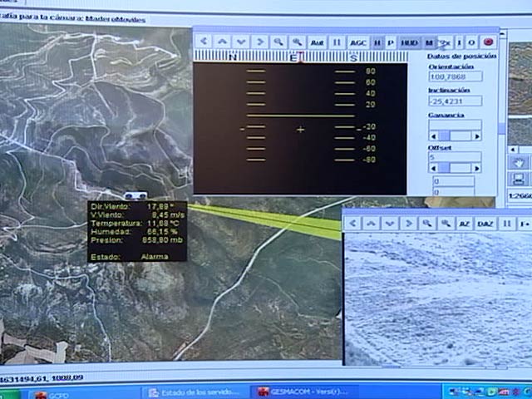This screenshot has width=532, height=399.
Task: Click the tilt down arrow in thermal camera toolbar
Action: point(241,42)
